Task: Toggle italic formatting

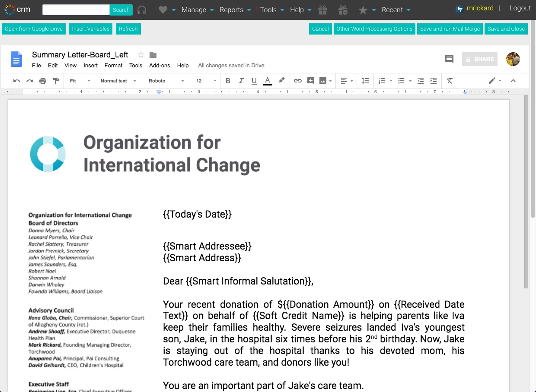Action: [241, 81]
